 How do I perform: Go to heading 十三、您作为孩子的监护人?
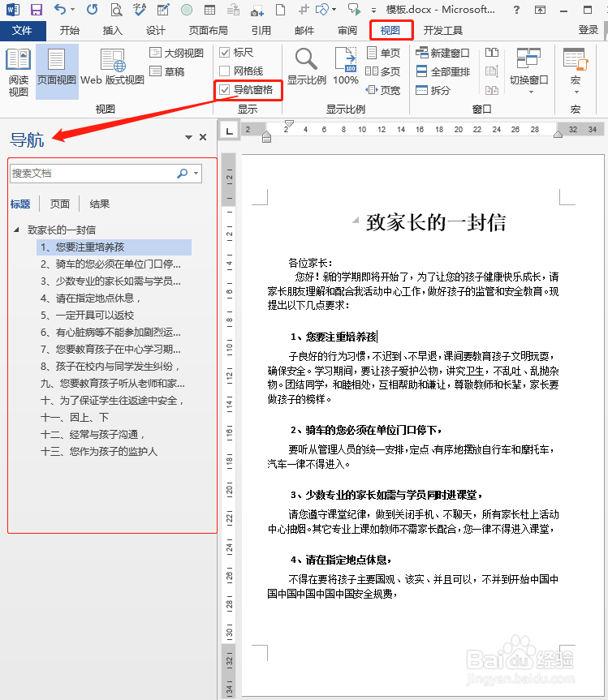point(99,451)
